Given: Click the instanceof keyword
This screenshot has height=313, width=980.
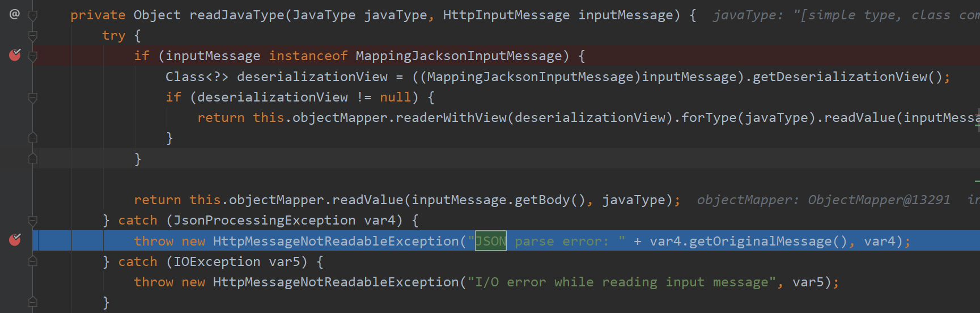Looking at the screenshot, I should tap(308, 56).
